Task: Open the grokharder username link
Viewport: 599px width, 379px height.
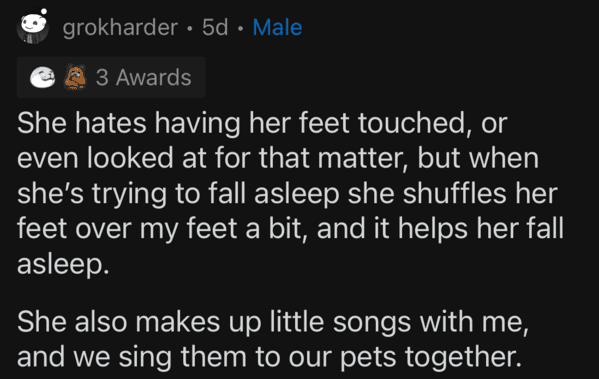Action: [x=120, y=28]
